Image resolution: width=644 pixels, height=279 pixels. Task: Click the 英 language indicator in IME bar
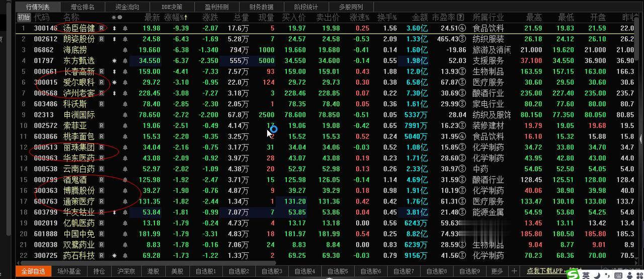pos(586,275)
